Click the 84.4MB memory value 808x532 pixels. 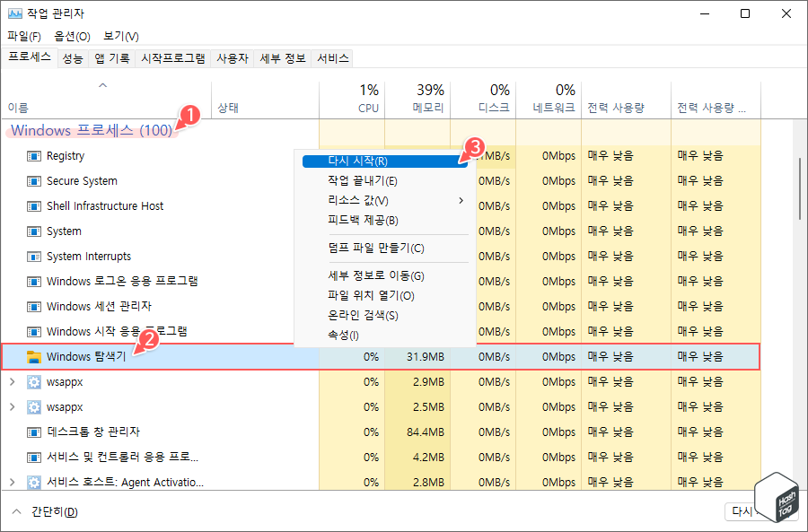426,432
